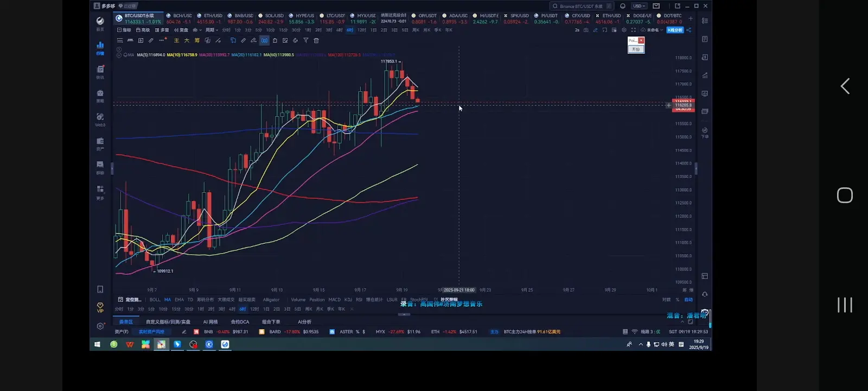Viewport: 868px width, 391px height.
Task: Toggle the BOLL indicator
Action: (155, 300)
